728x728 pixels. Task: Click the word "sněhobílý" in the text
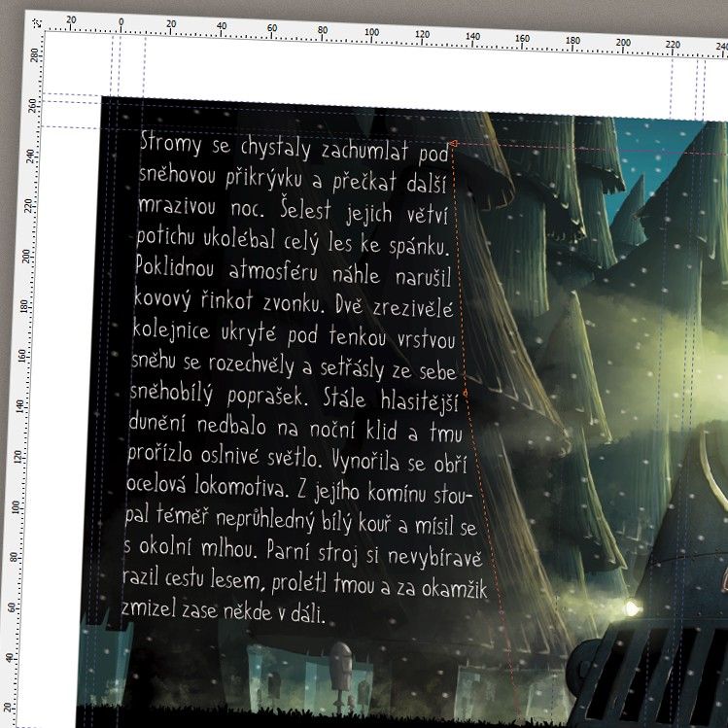[171, 394]
